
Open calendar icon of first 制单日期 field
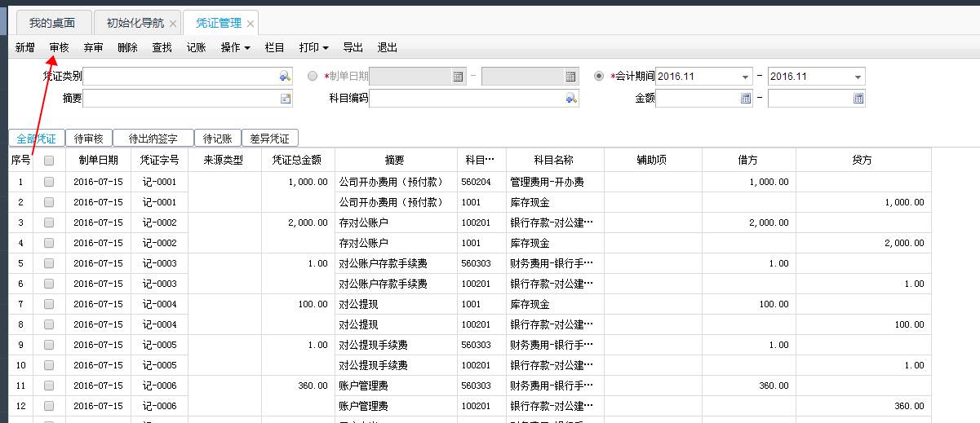(x=458, y=76)
